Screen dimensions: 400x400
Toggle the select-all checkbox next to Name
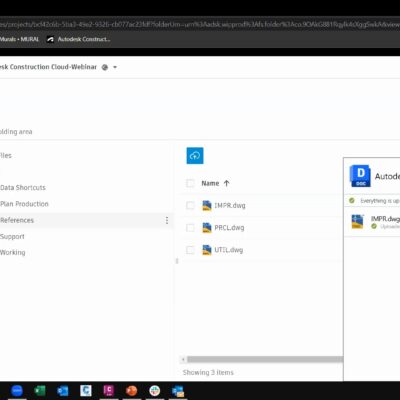190,183
